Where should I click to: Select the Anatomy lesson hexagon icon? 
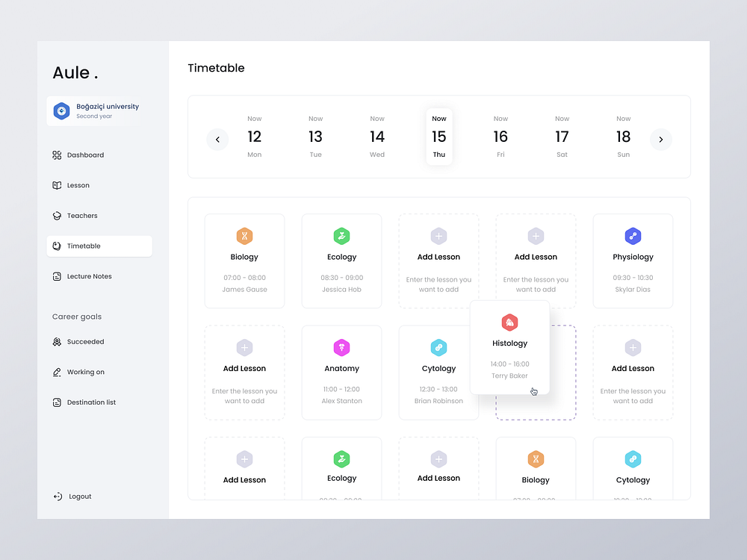click(x=341, y=347)
